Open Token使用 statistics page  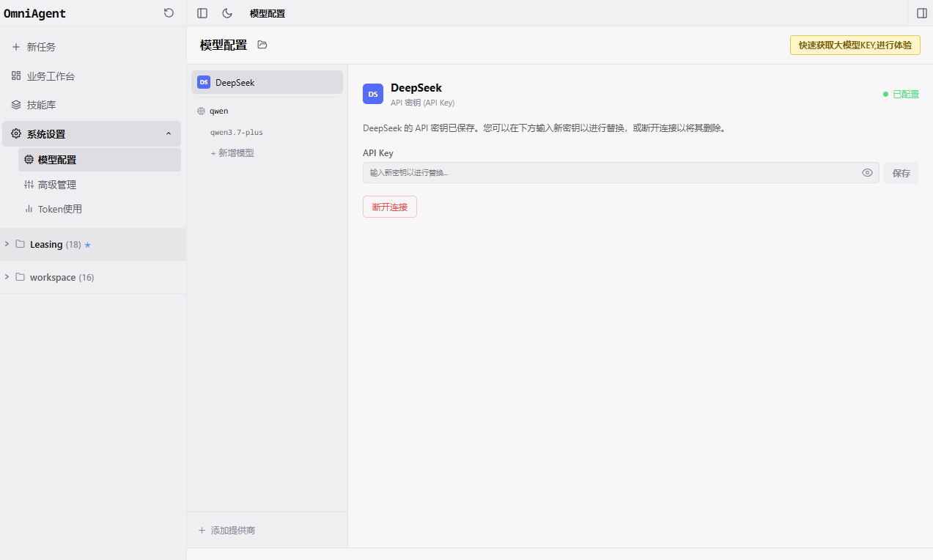[x=100, y=209]
